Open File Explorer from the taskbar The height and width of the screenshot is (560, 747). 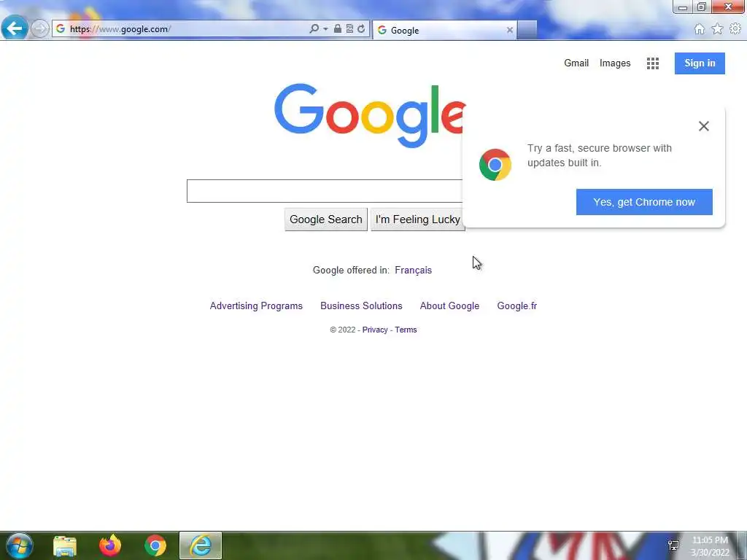click(65, 545)
